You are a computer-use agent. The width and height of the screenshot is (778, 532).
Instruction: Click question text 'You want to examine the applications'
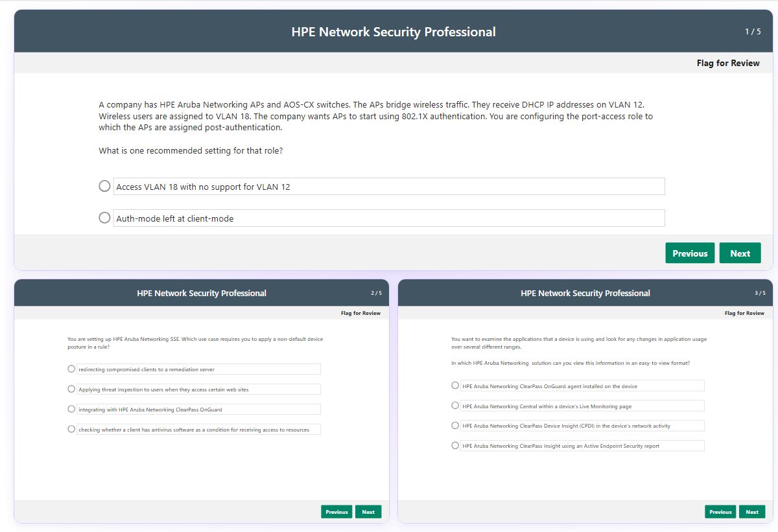click(x=579, y=343)
